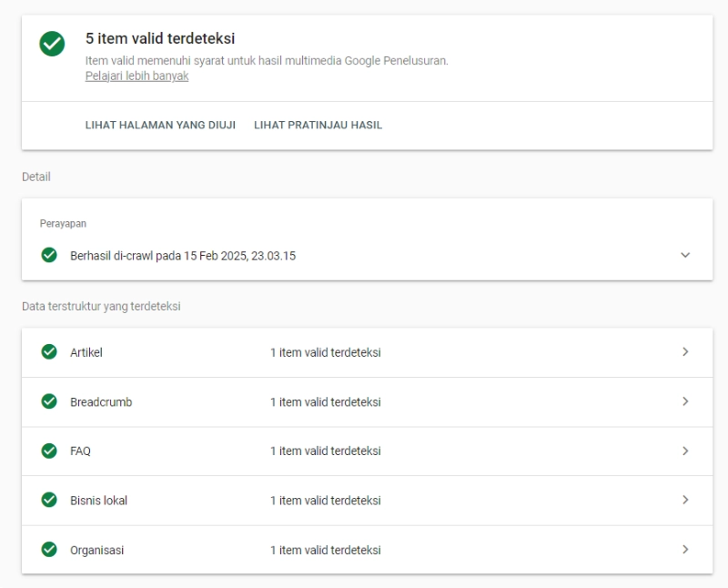
Task: Click the large green checkmark beside '5 item valid terdeteksi'
Action: click(53, 44)
